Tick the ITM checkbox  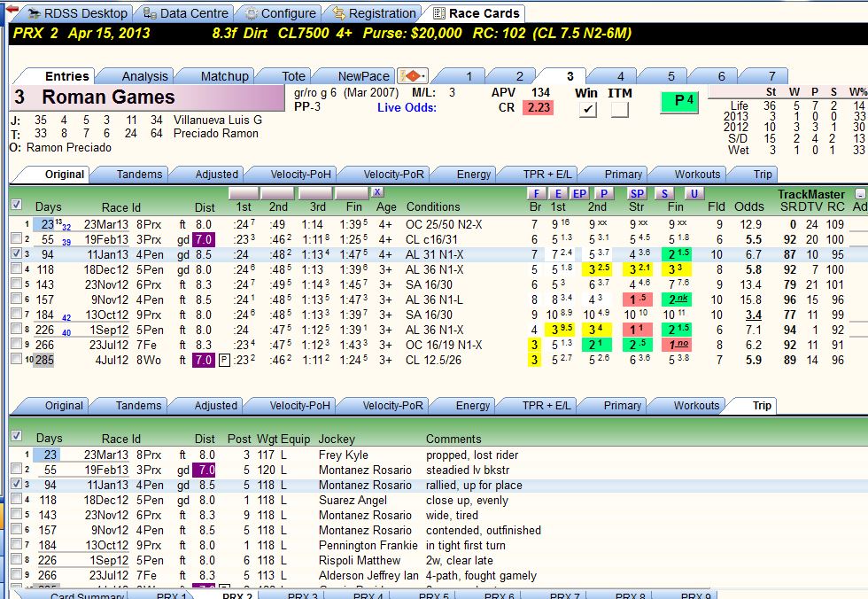619,110
